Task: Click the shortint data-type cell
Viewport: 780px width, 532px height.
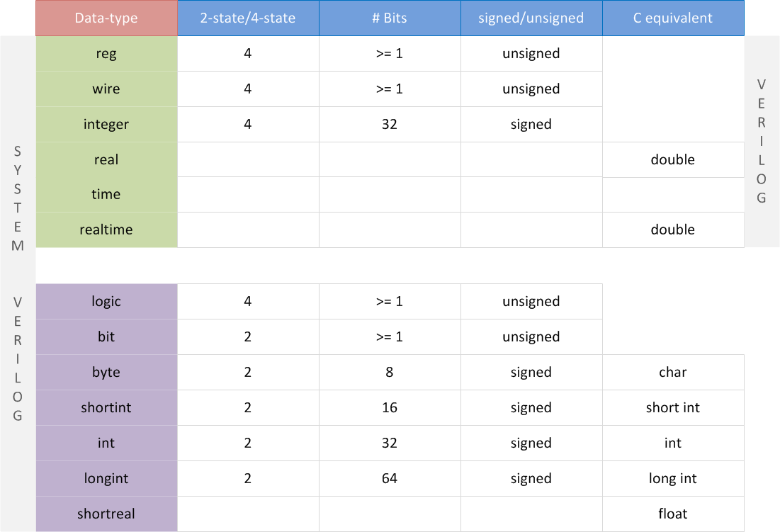Action: (x=106, y=407)
